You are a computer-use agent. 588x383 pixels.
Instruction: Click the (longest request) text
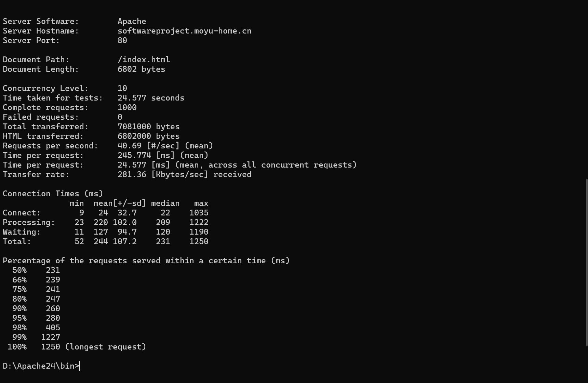click(x=105, y=347)
